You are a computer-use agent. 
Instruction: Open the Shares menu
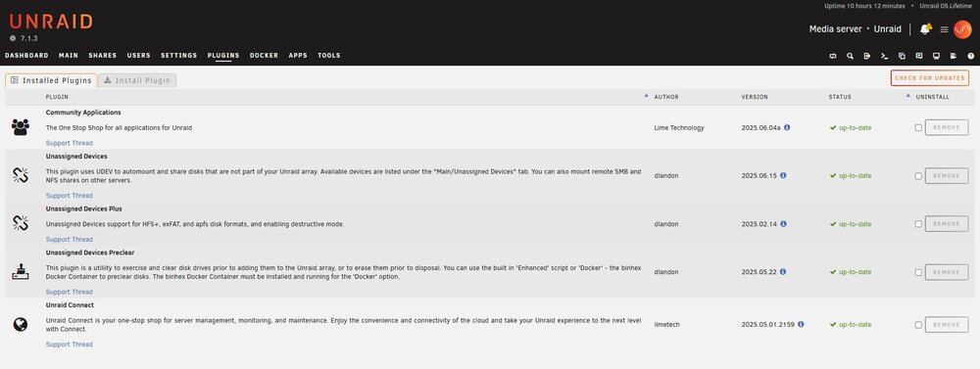tap(103, 56)
